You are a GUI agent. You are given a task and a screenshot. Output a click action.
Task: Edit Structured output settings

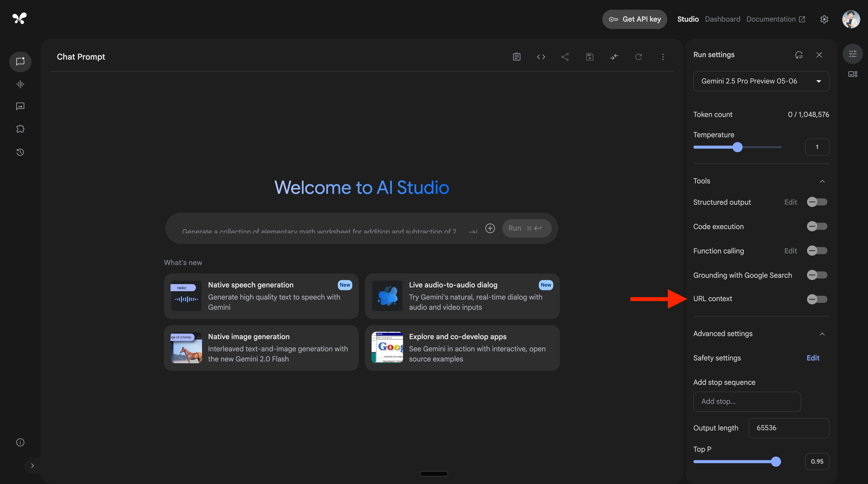tap(790, 202)
